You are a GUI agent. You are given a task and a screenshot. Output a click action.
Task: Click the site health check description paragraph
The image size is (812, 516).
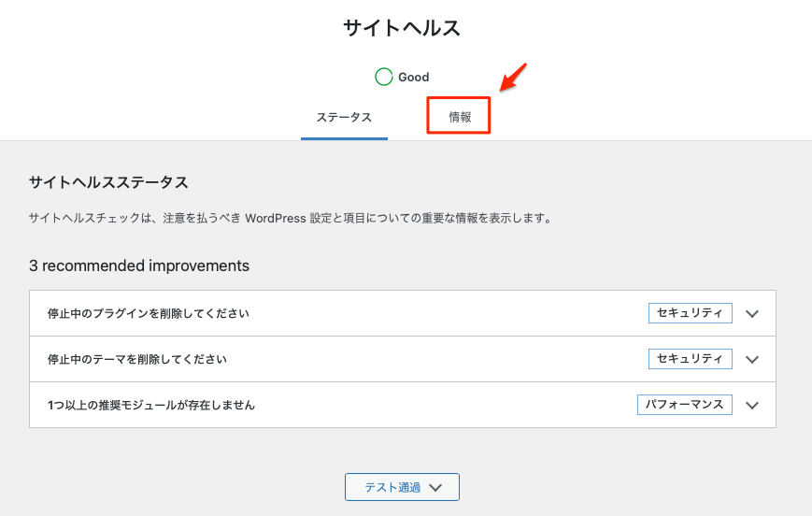tap(290, 219)
